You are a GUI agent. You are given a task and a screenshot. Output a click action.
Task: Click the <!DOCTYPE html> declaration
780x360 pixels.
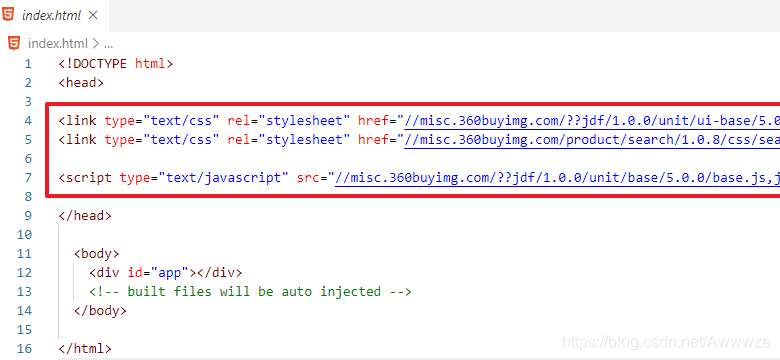116,64
